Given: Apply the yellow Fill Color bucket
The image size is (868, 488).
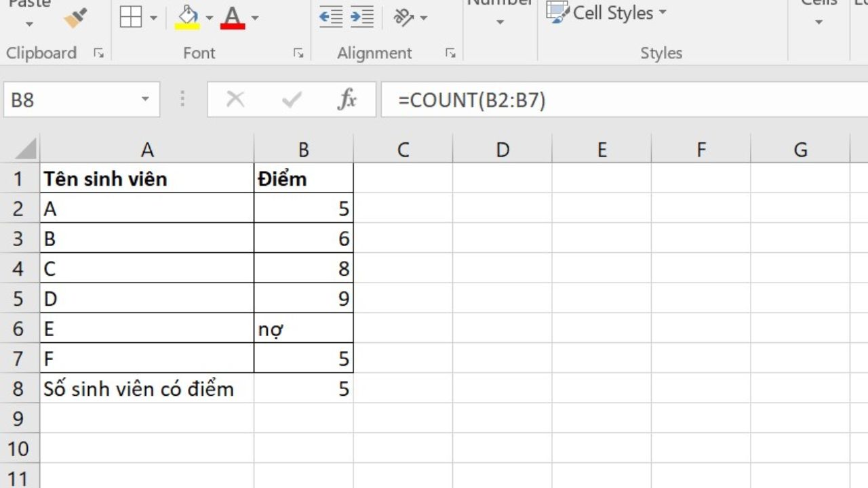Looking at the screenshot, I should [x=187, y=18].
